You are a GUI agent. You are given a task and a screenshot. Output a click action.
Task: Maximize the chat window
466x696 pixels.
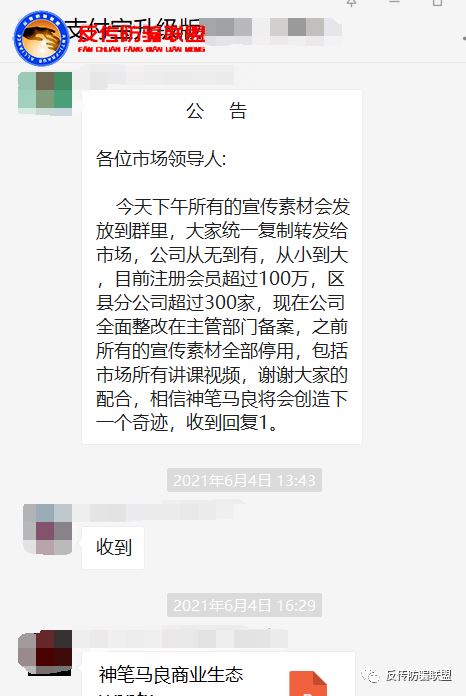pyautogui.click(x=437, y=3)
